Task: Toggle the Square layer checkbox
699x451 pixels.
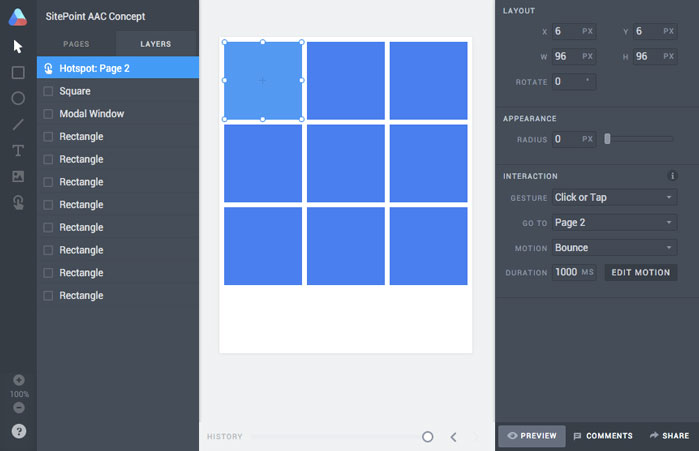Action: coord(48,91)
